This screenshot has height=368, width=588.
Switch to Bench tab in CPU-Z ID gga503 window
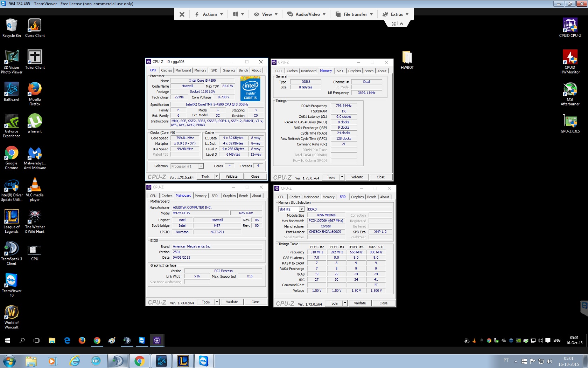[x=244, y=70]
